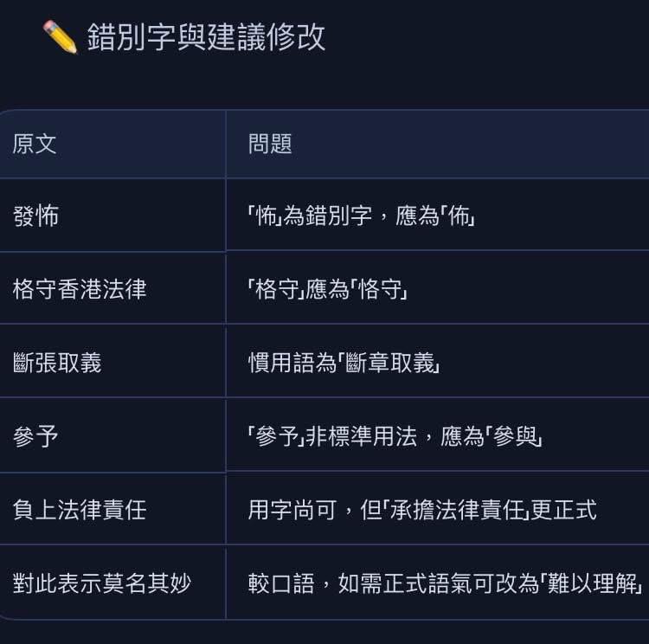Click the cell 斷張取義

pyautogui.click(x=57, y=363)
